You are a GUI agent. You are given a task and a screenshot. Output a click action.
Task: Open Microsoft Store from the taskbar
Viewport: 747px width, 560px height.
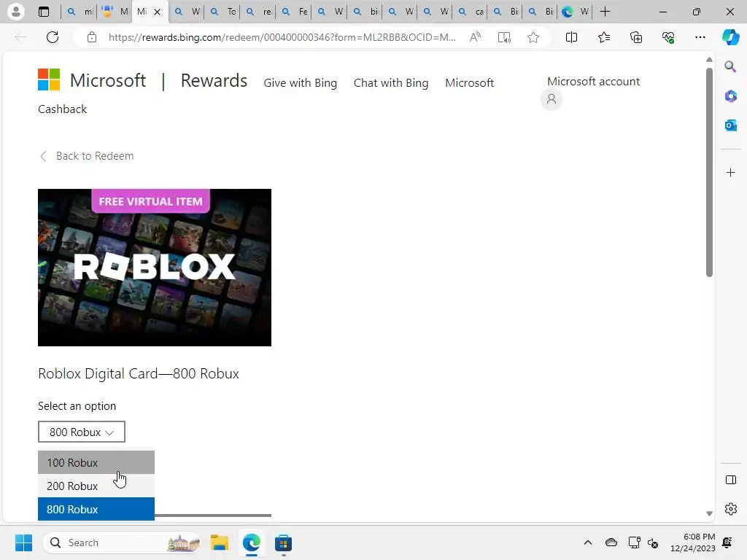(x=283, y=542)
